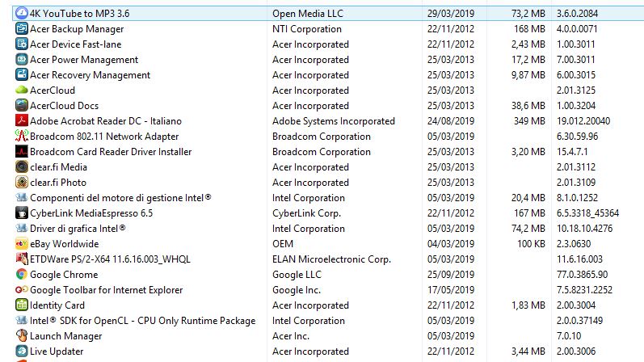Click the Broadcom 802.11 Network Adapter icon
The width and height of the screenshot is (644, 362).
click(x=21, y=136)
